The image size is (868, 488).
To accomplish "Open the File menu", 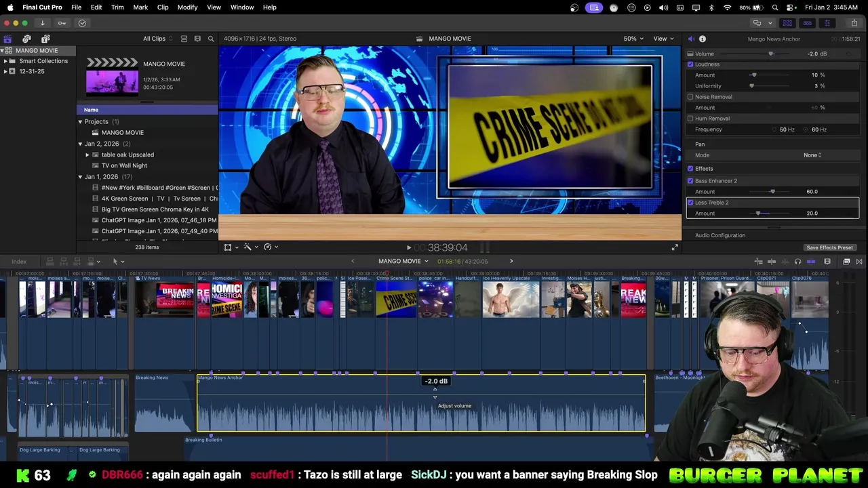I will pos(77,7).
